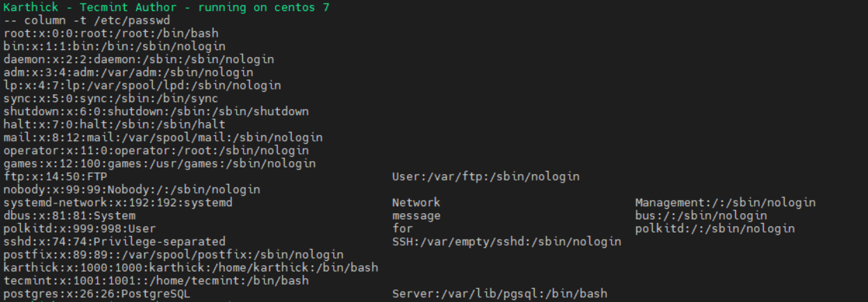Click the nobody user entry line

tap(132, 190)
